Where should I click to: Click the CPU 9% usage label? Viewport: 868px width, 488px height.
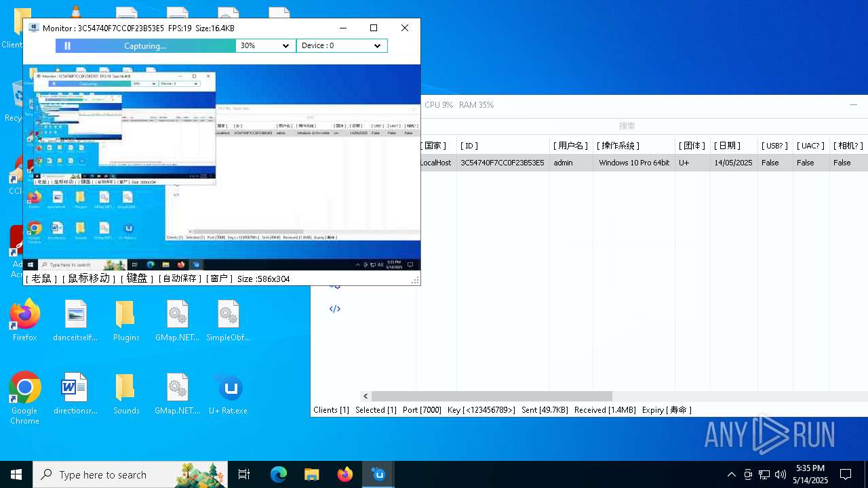click(x=439, y=105)
